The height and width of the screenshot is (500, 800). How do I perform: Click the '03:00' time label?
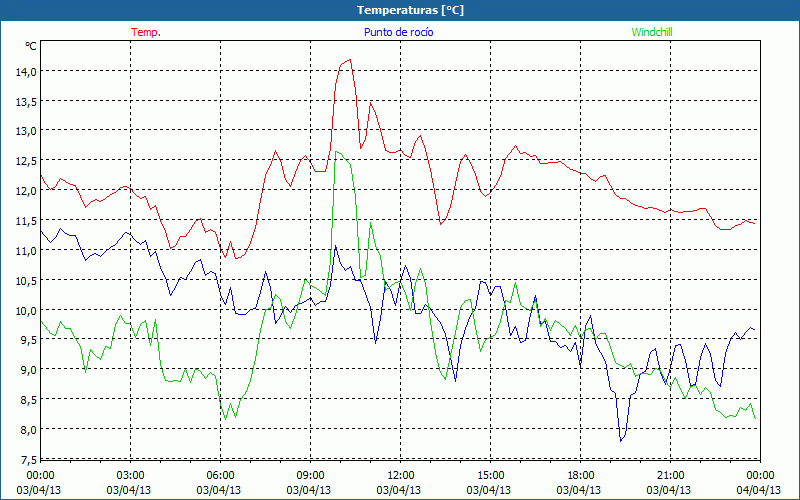pos(131,476)
